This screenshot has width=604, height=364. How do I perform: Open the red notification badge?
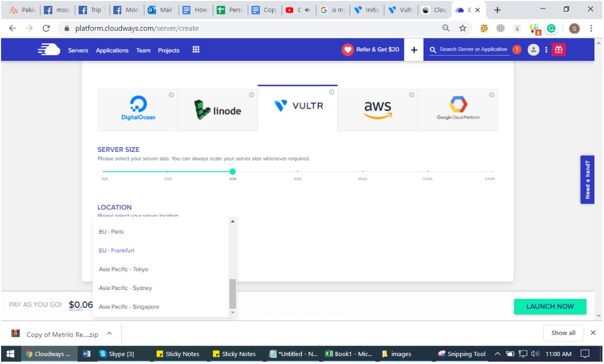(x=517, y=49)
